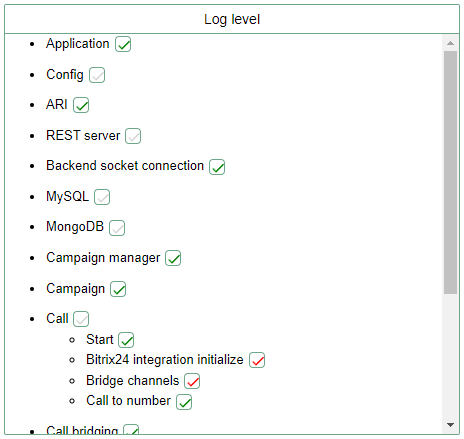Click the MySQL label
Image resolution: width=464 pixels, height=439 pixels.
[x=68, y=196]
